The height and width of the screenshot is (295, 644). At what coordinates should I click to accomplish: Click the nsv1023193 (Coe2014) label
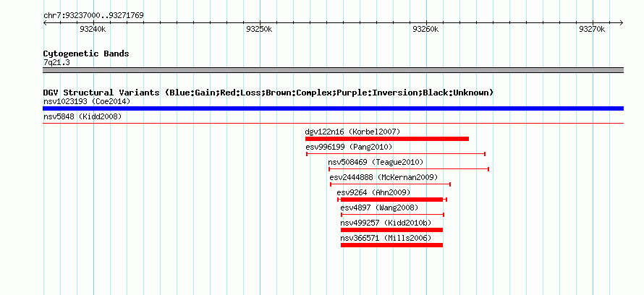[87, 101]
